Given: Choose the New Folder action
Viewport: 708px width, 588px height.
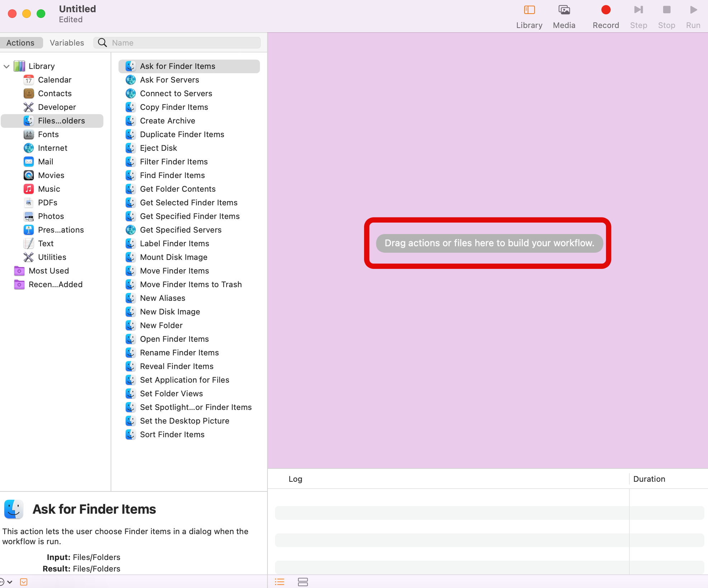Looking at the screenshot, I should point(161,325).
